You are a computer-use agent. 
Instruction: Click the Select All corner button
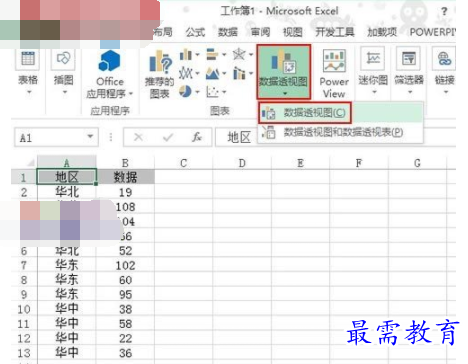(x=25, y=163)
